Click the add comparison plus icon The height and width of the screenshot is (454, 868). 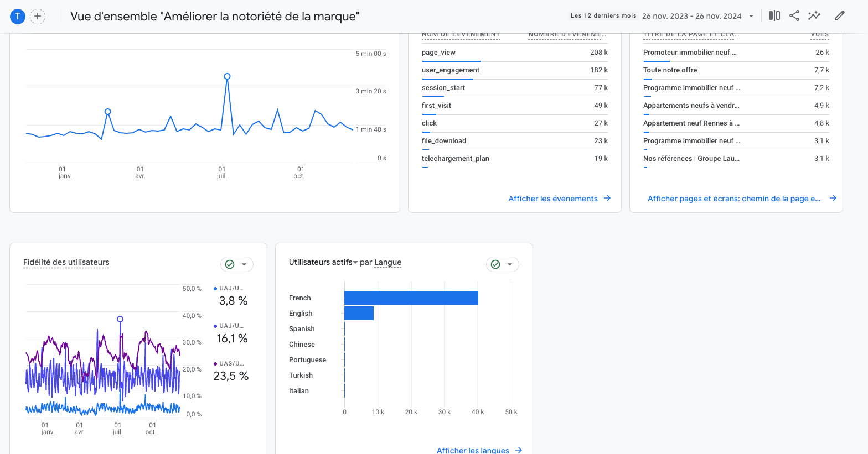point(38,16)
